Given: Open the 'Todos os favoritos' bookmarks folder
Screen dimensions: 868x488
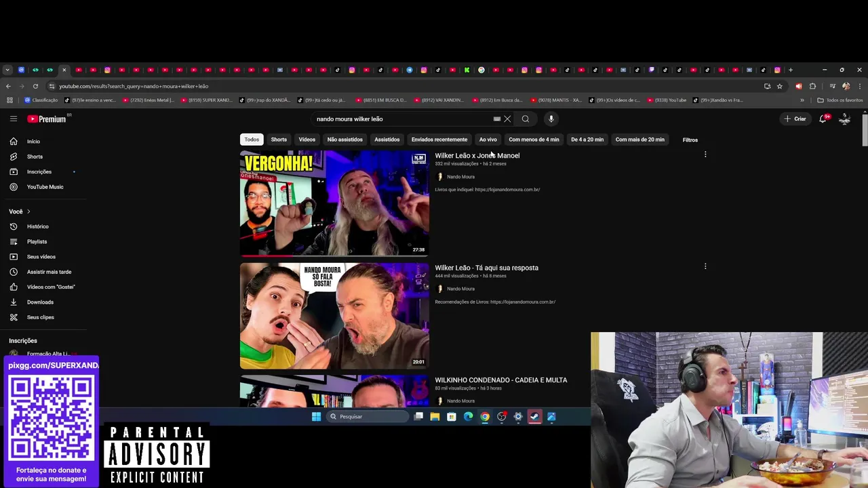Looking at the screenshot, I should coord(840,100).
